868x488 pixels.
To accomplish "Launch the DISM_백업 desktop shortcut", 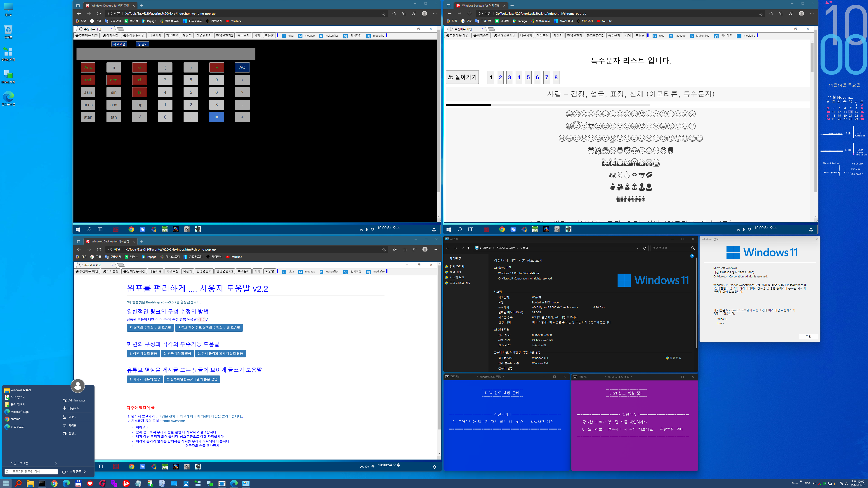I will tap(8, 54).
